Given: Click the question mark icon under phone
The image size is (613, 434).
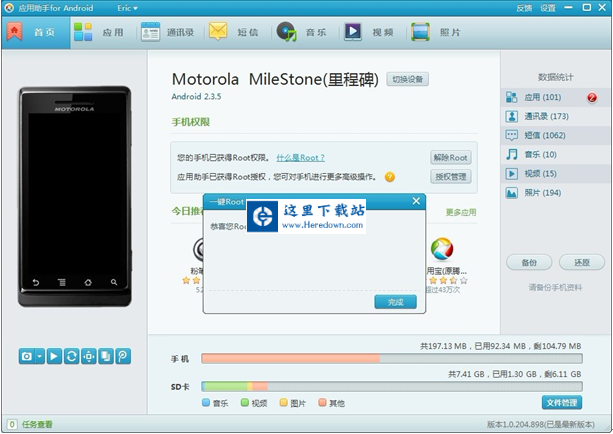Looking at the screenshot, I should [x=123, y=356].
